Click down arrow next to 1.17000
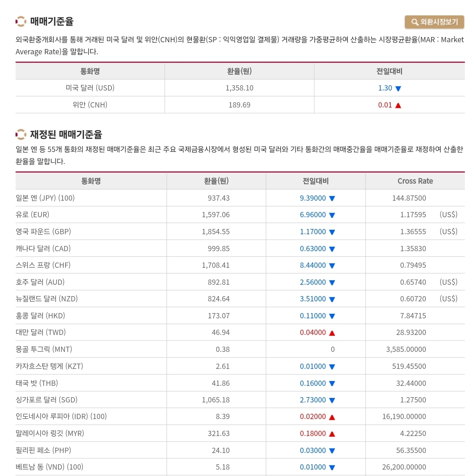This screenshot has height=476, width=474. click(x=332, y=232)
